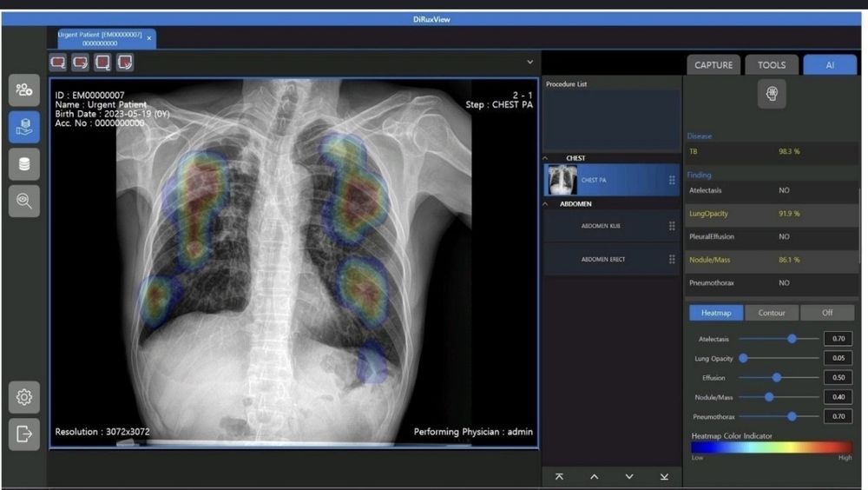Click the chest X-ray image viewer
868x490 pixels.
(294, 263)
